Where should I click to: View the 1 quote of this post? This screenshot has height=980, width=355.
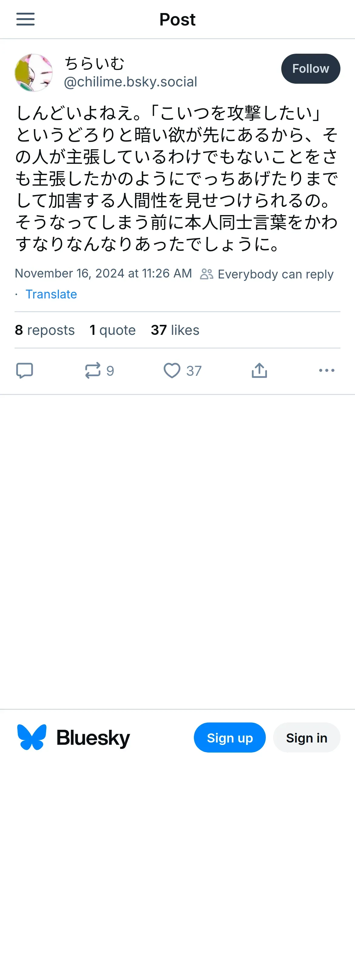coord(113,330)
